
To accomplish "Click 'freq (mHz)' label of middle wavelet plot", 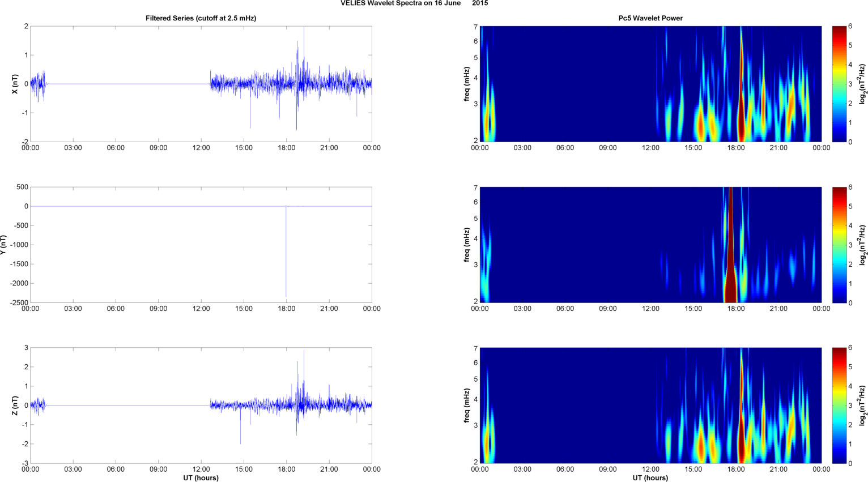I will [467, 245].
